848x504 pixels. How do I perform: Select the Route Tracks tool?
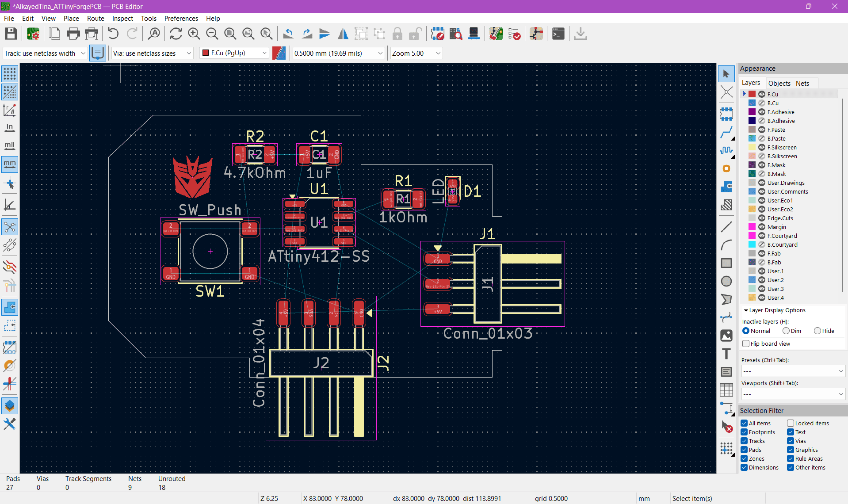click(726, 133)
